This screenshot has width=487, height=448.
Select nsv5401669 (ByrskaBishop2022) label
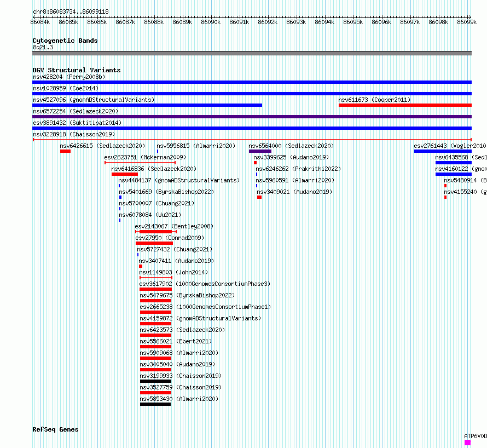click(x=166, y=192)
